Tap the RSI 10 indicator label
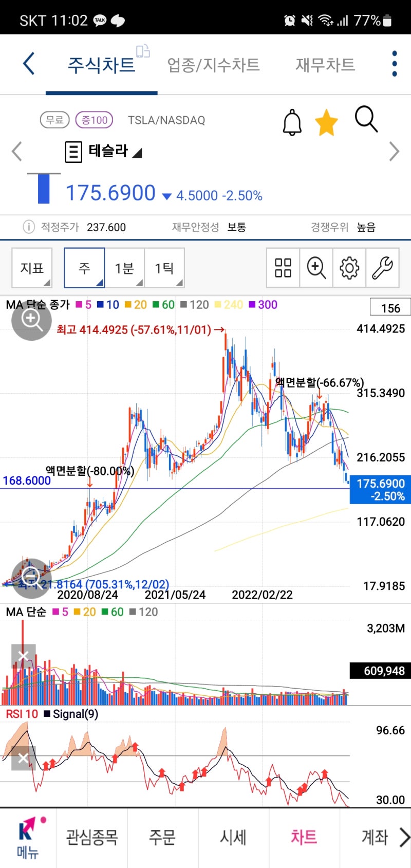This screenshot has width=411, height=868. click(x=22, y=714)
